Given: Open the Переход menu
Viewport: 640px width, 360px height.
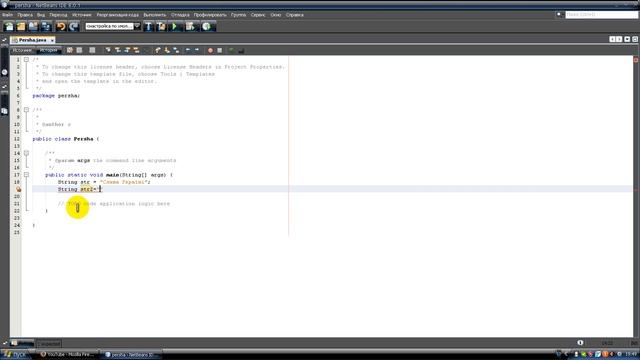Looking at the screenshot, I should pos(58,15).
